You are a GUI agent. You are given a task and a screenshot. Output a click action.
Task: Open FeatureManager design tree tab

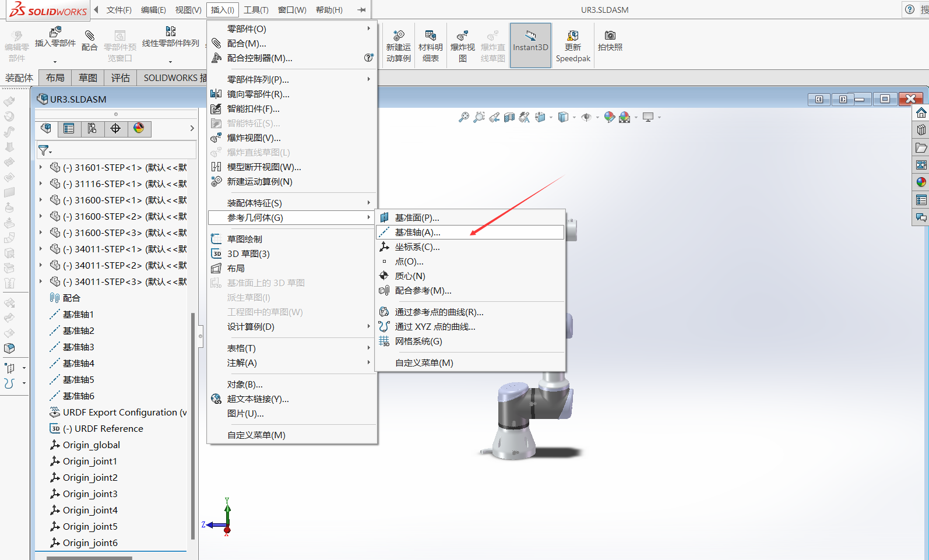(46, 128)
